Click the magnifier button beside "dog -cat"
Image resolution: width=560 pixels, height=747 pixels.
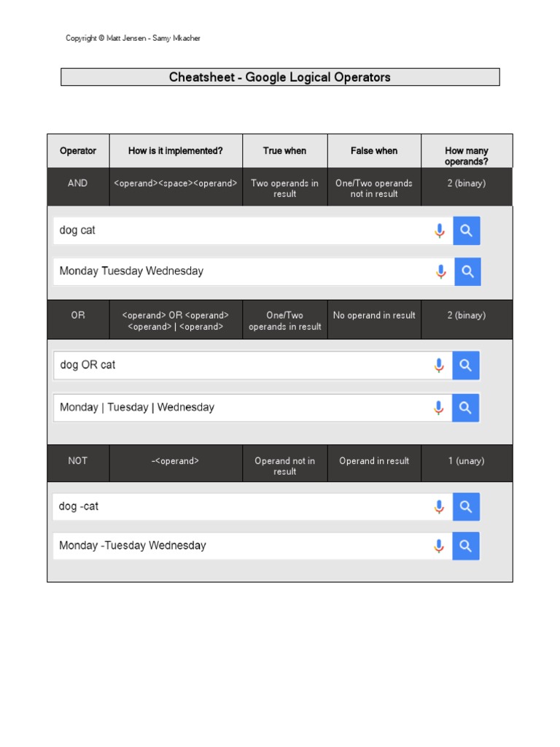coord(466,506)
